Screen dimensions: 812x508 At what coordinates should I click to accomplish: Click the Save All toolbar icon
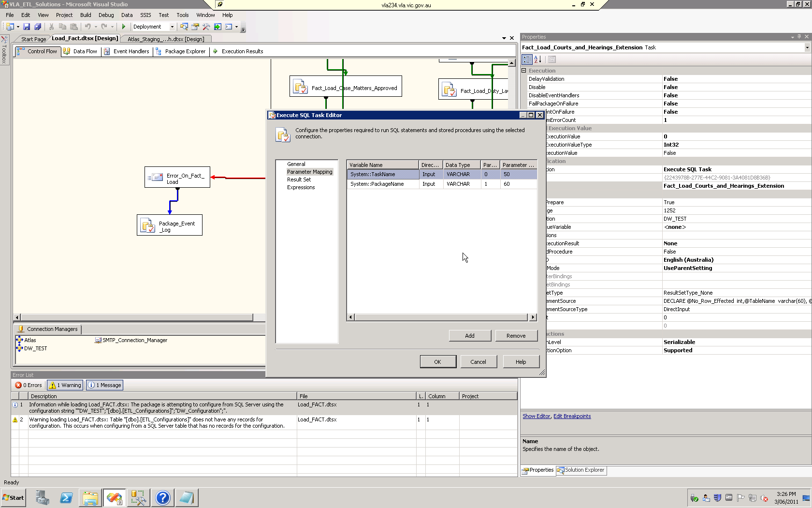(38, 27)
